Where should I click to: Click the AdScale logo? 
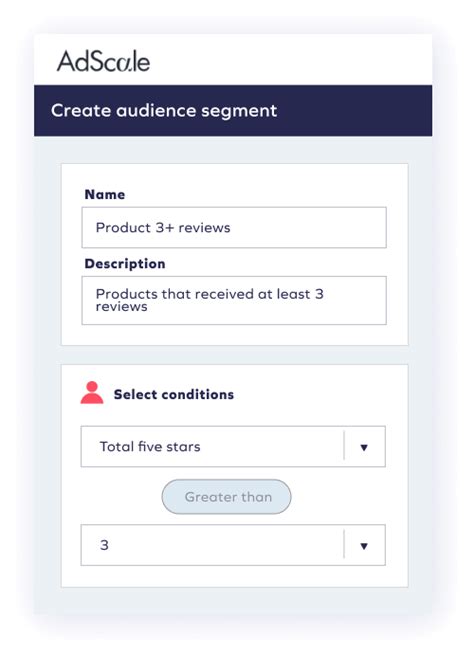click(103, 61)
